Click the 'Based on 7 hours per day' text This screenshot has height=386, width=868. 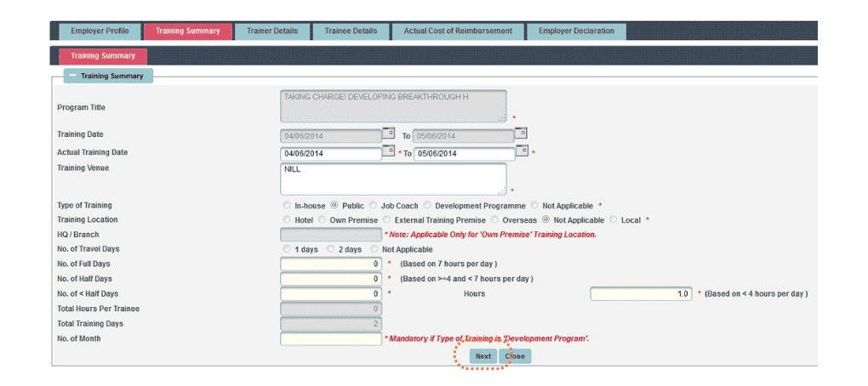point(448,264)
